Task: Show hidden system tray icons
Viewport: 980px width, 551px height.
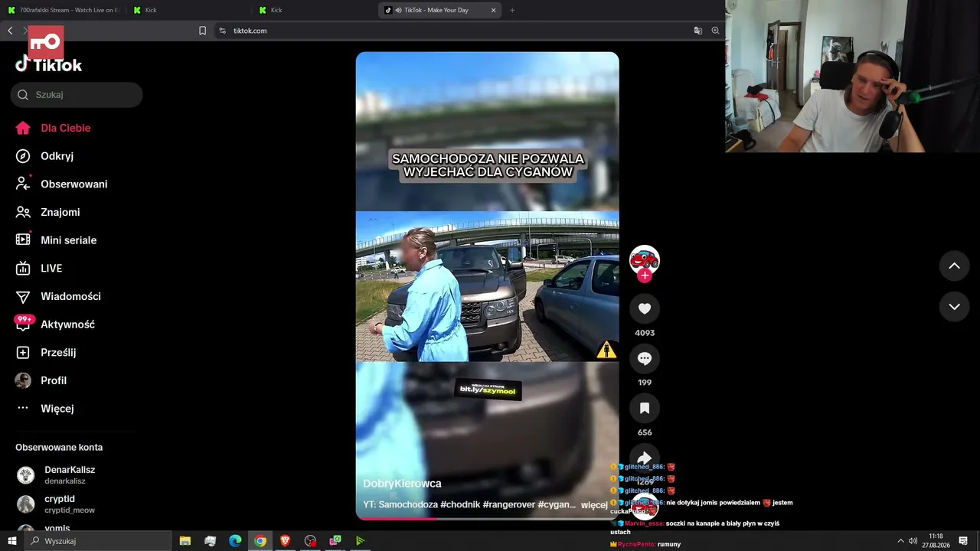Action: pos(900,541)
